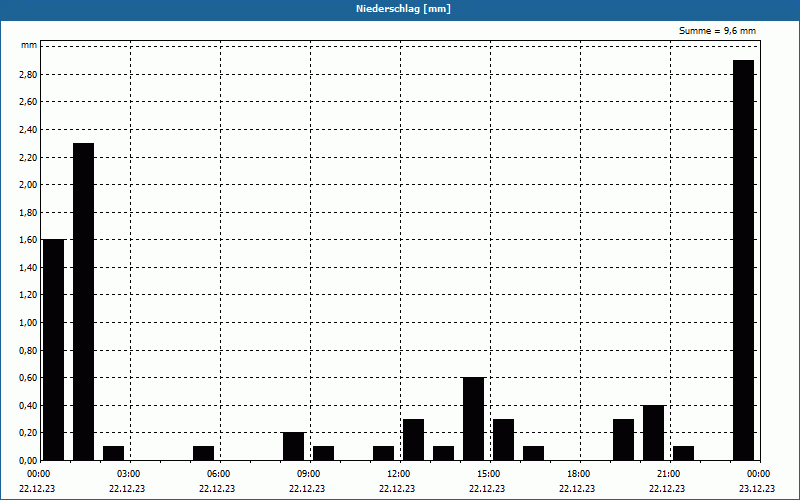
Task: Select the 1,40 y-axis label
Action: point(28,267)
